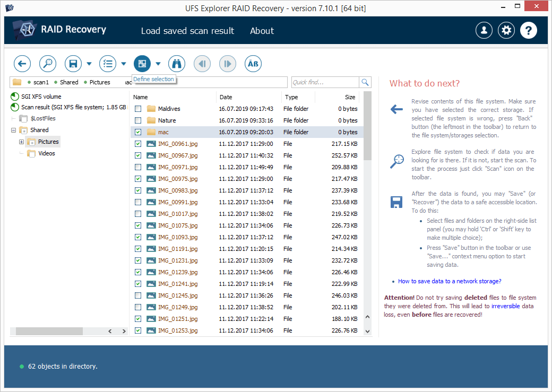The width and height of the screenshot is (552, 392).
Task: Sort list by the Type column header
Action: tap(298, 97)
